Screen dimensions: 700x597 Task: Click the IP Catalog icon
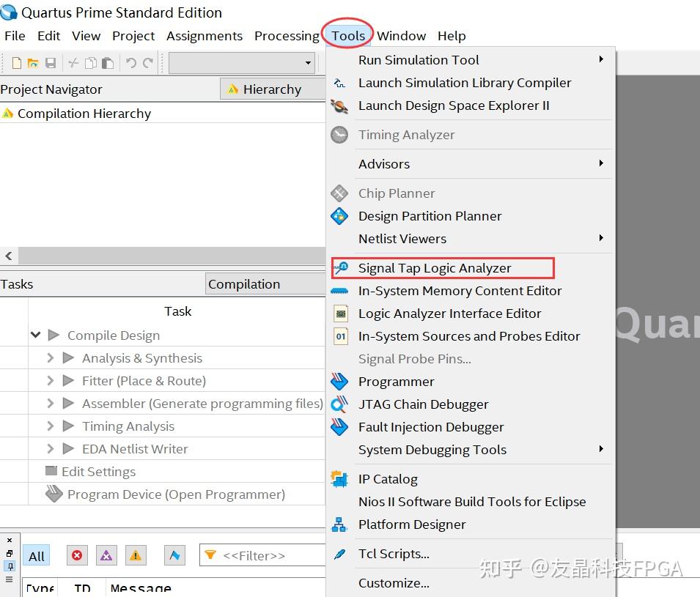coord(339,479)
